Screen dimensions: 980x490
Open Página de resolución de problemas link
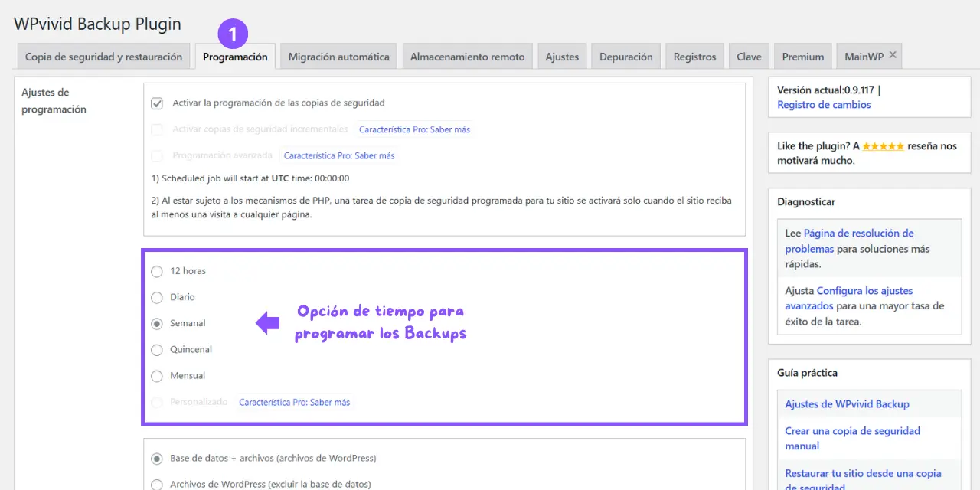coord(849,240)
